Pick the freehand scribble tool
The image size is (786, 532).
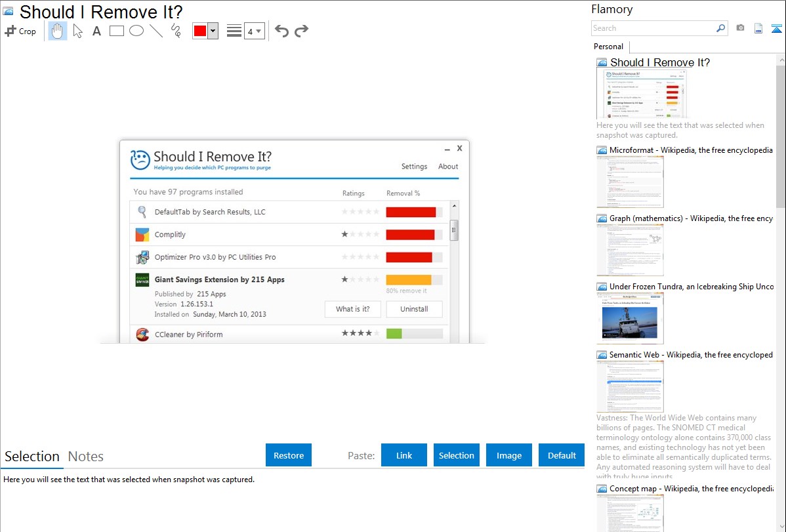176,31
